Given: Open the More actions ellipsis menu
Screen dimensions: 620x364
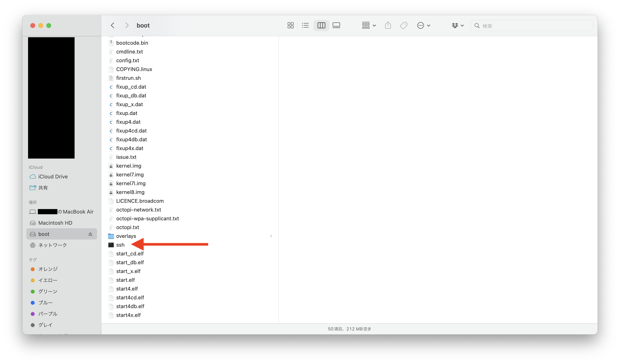Looking at the screenshot, I should [424, 25].
